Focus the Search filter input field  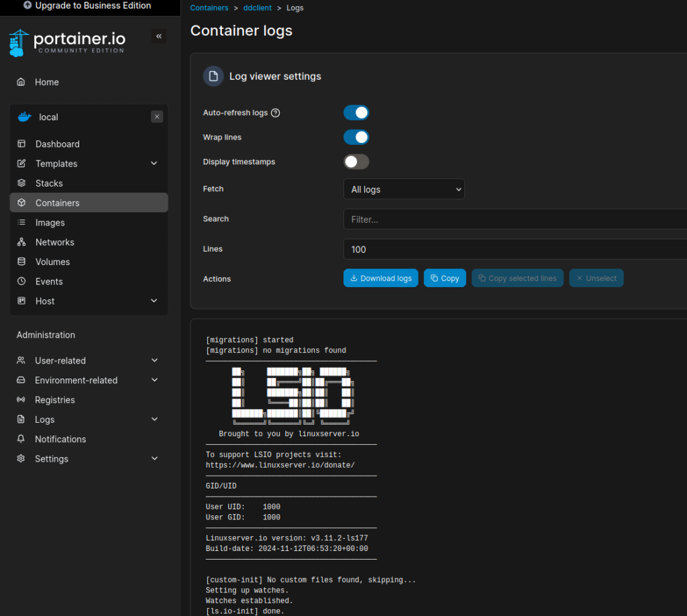(515, 219)
